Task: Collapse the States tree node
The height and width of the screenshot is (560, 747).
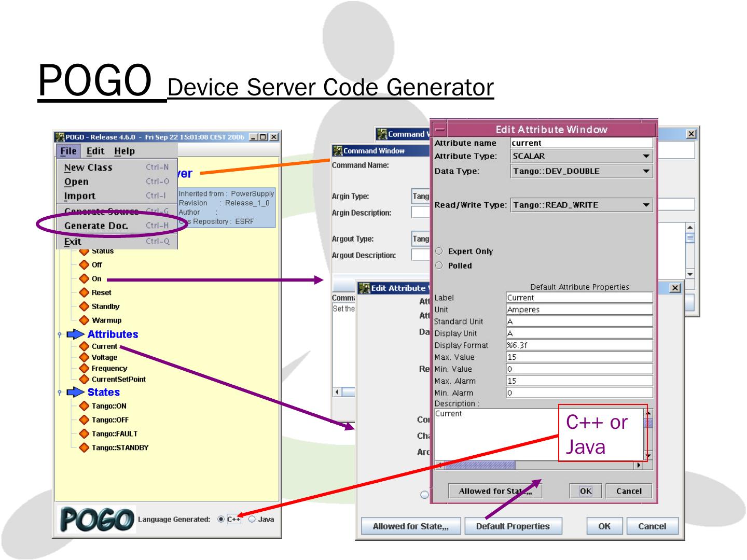Action: click(x=60, y=393)
